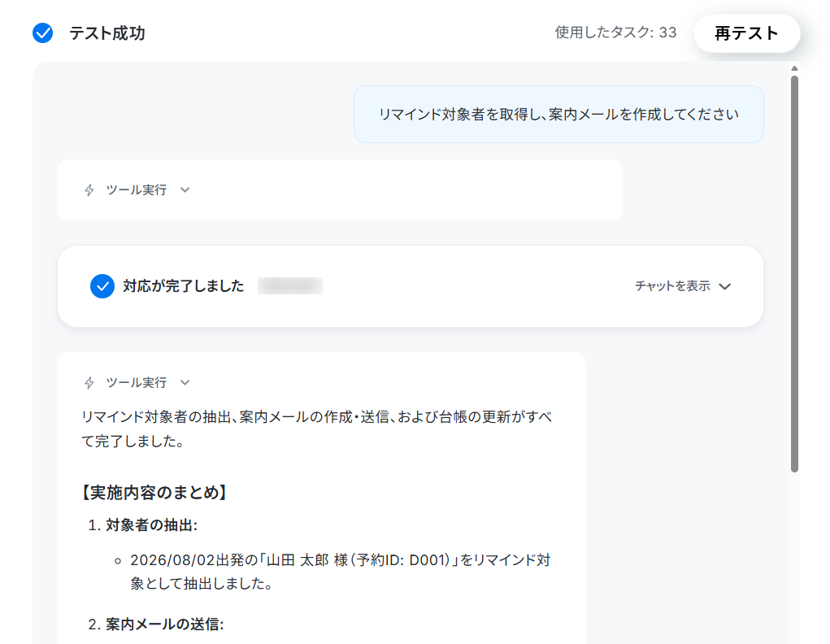This screenshot has width=830, height=644.
Task: Click the 使用したタスク: 33 counter
Action: point(615,33)
